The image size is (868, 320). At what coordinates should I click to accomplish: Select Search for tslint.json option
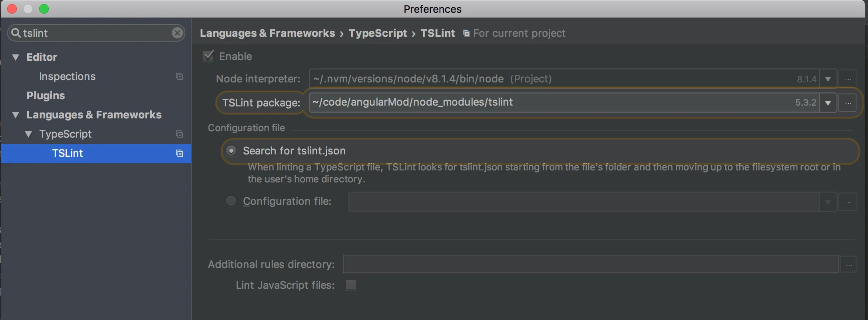[x=231, y=151]
